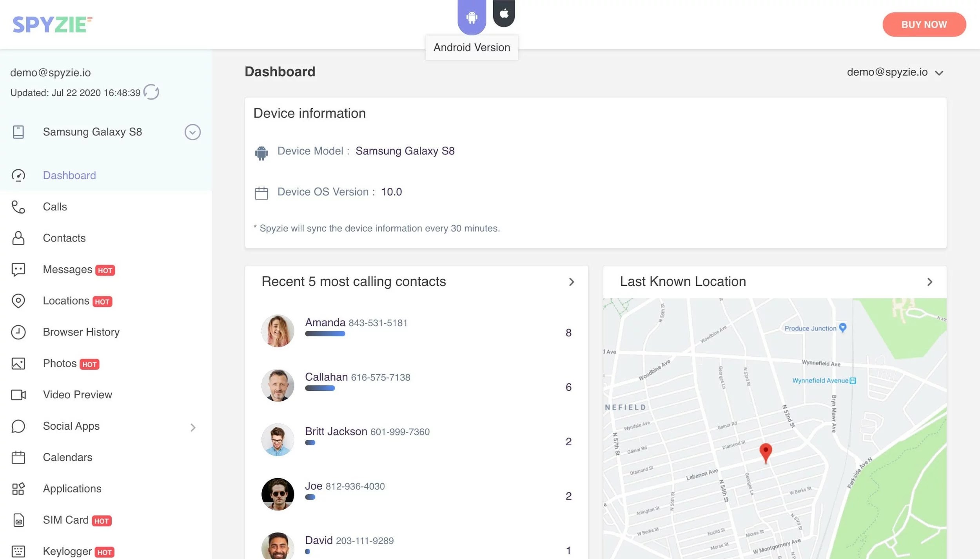980x559 pixels.
Task: Switch to the Android version tab icon
Action: click(472, 17)
